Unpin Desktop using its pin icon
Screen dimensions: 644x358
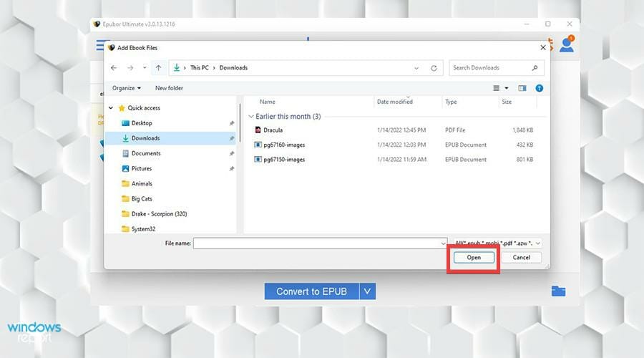[232, 123]
